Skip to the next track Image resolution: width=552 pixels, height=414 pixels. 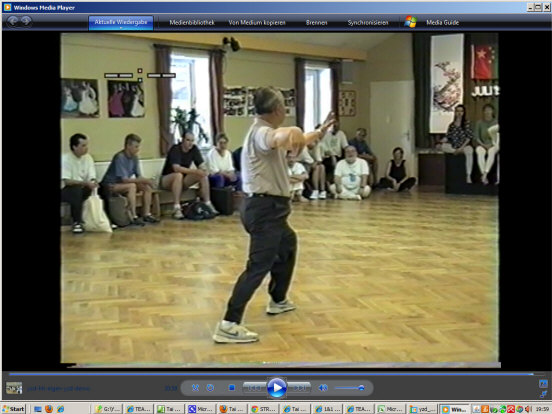pyautogui.click(x=299, y=388)
